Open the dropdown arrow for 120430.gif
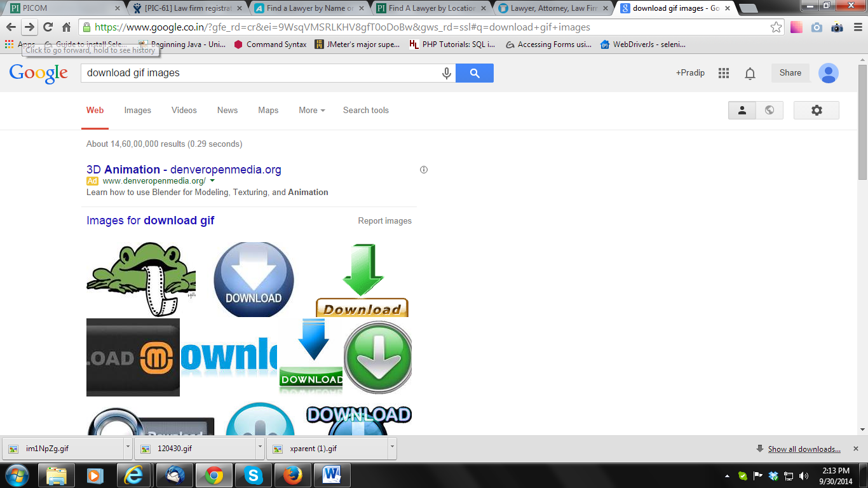This screenshot has width=868, height=488. click(260, 447)
